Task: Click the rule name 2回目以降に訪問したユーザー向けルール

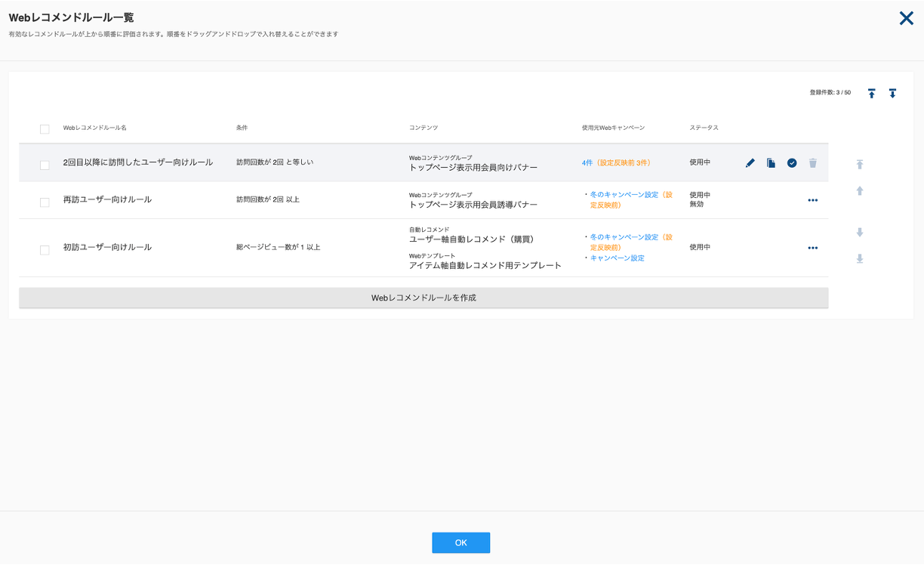Action: [x=138, y=162]
